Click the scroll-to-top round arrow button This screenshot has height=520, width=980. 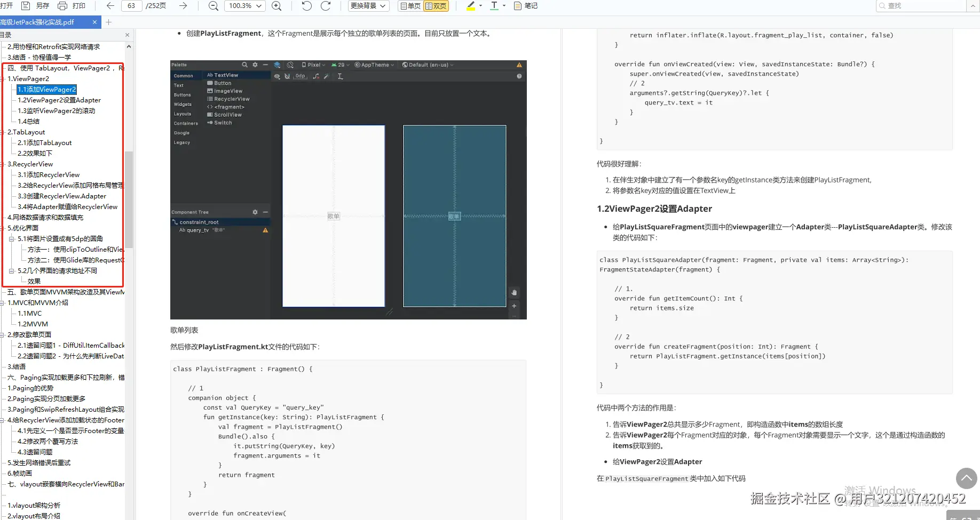coord(967,478)
